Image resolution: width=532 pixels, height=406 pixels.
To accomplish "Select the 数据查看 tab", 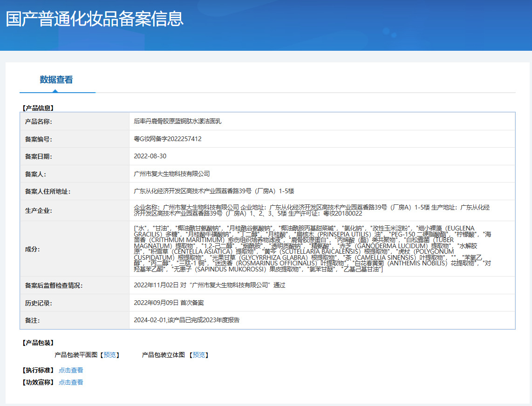I will [x=56, y=80].
